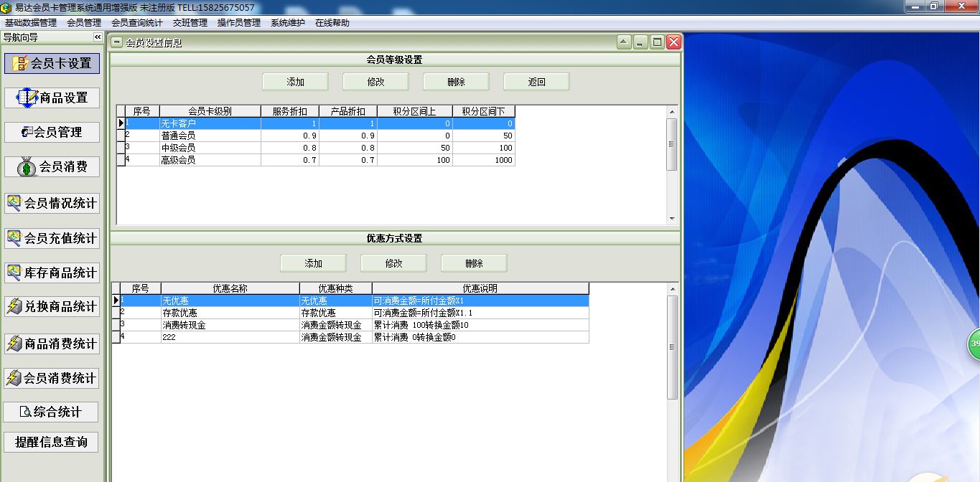Click the application icon in the title bar
980x482 pixels.
click(6, 7)
